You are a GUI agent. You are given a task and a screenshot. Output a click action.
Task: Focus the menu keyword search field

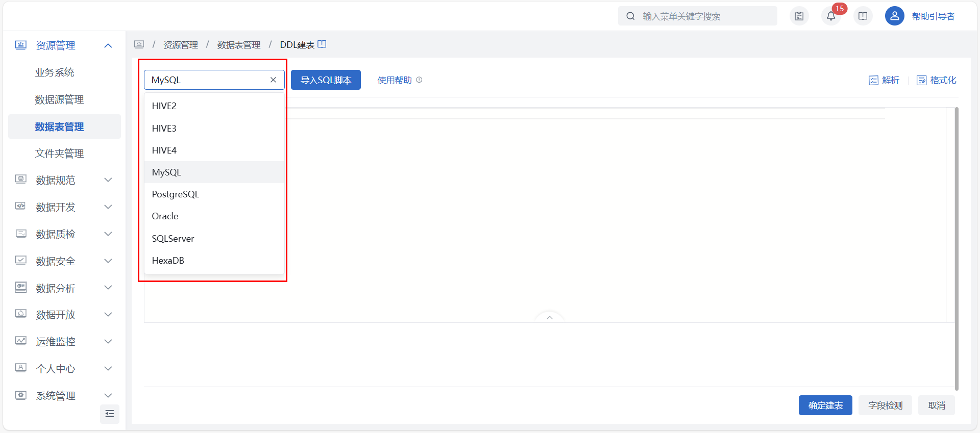[x=697, y=16]
